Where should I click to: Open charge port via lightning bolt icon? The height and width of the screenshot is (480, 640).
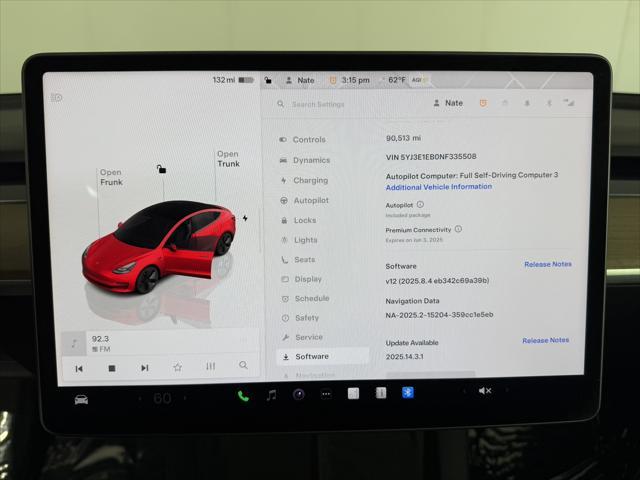[245, 218]
